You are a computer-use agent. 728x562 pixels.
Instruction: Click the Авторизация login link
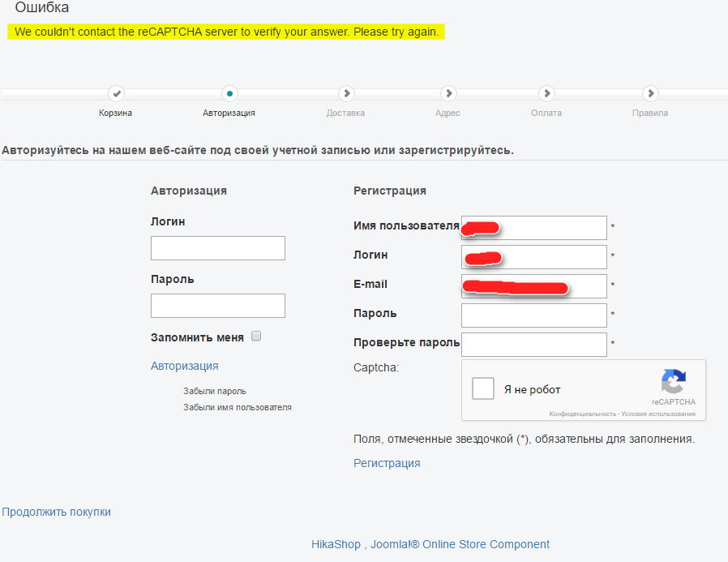click(x=184, y=366)
